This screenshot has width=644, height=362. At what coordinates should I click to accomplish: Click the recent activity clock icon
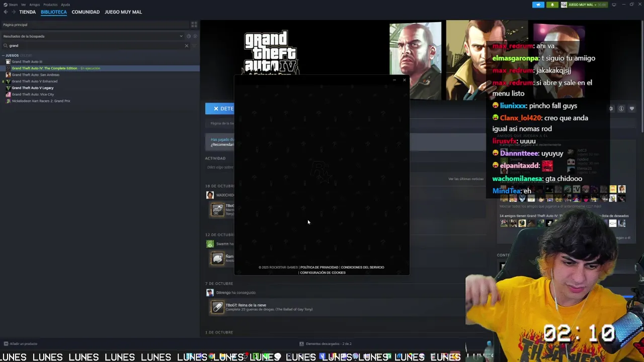[189, 36]
